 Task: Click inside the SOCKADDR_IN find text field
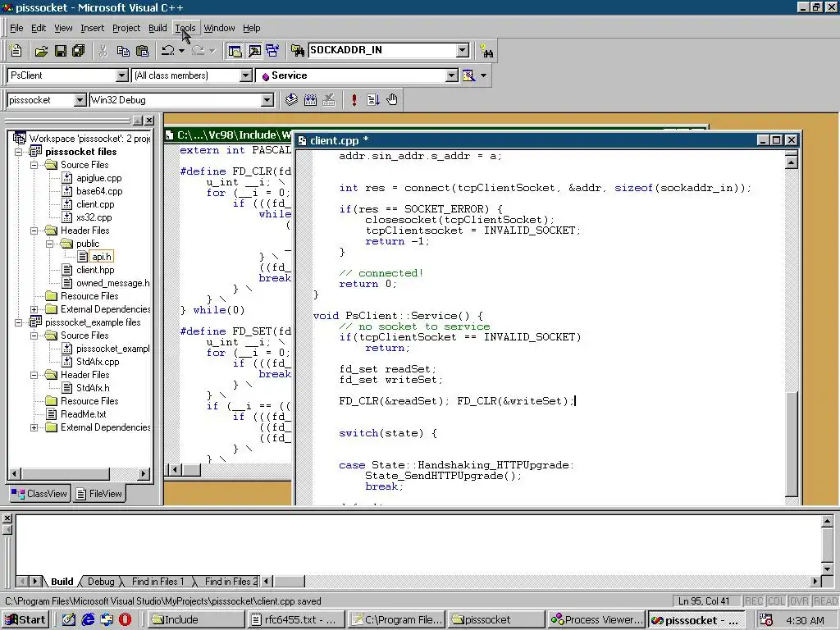[382, 50]
